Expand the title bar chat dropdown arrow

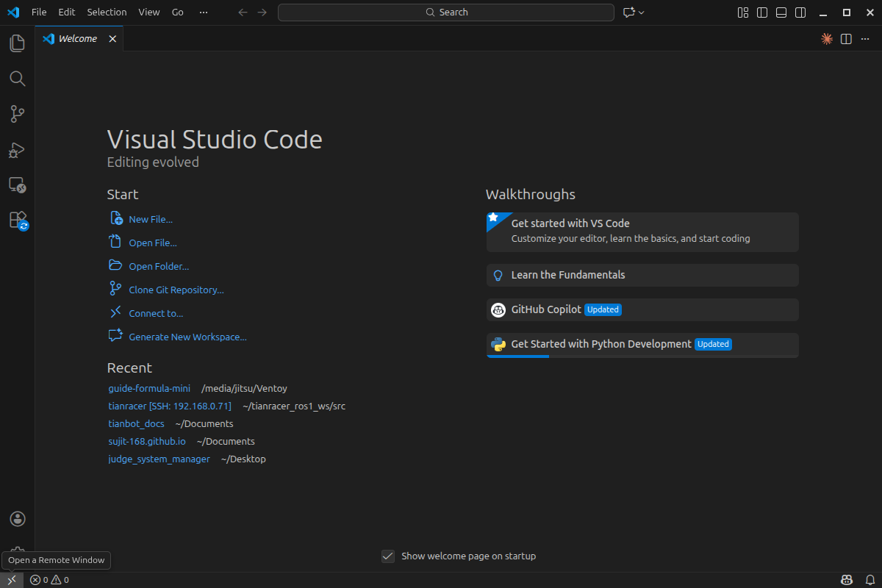pyautogui.click(x=642, y=12)
